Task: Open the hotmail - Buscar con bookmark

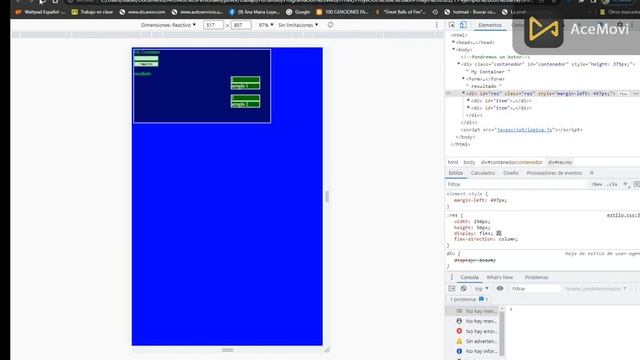Action: click(x=470, y=12)
